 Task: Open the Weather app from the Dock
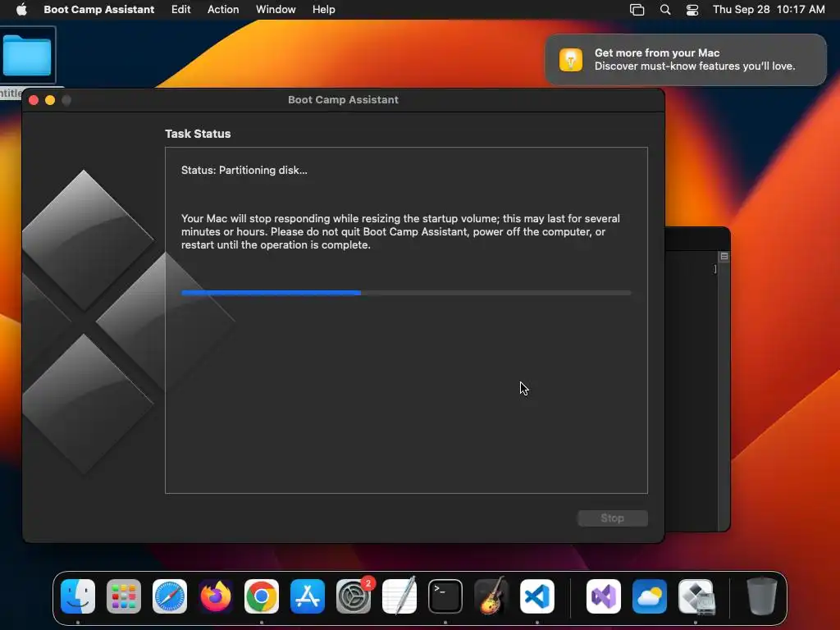coord(650,596)
